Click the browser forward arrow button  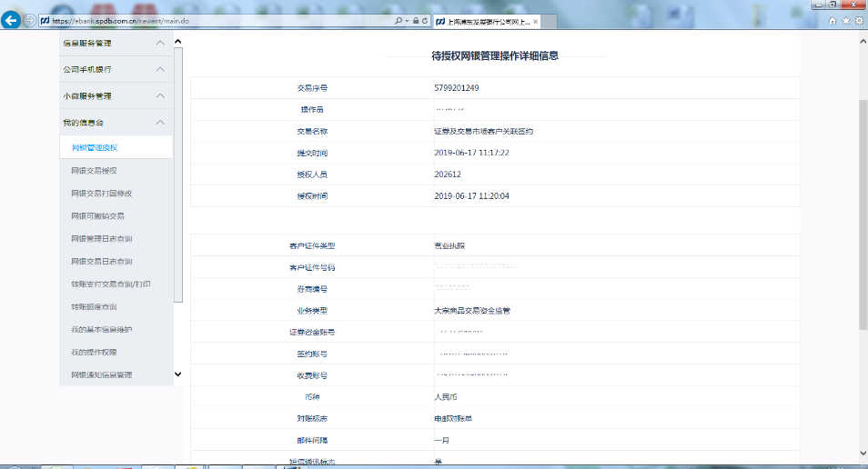[29, 20]
